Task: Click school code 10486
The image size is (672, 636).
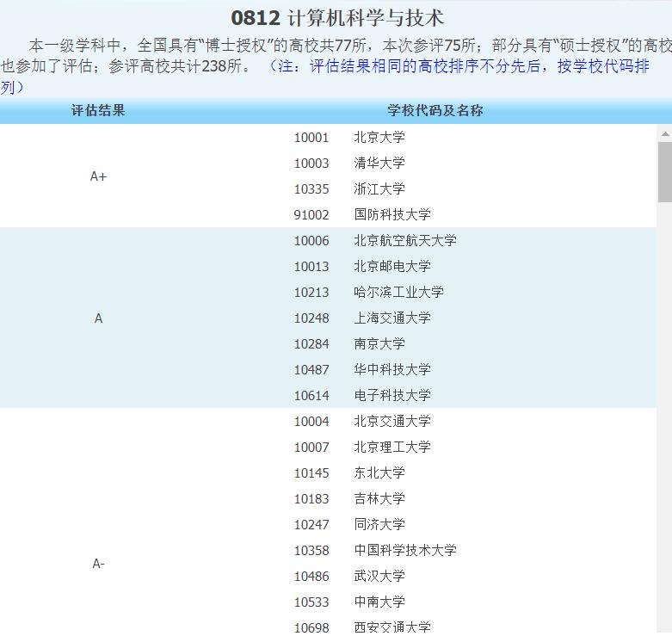Action: pos(311,576)
